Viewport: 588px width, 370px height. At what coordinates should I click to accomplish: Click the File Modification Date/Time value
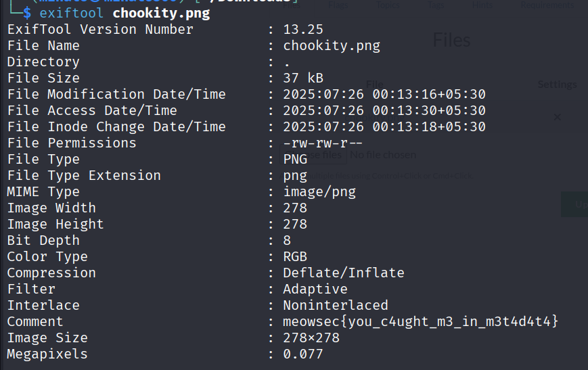tap(384, 94)
